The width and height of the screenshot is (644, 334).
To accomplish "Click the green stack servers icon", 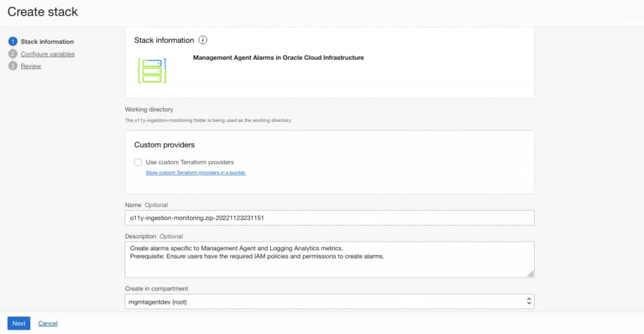I will 152,70.
